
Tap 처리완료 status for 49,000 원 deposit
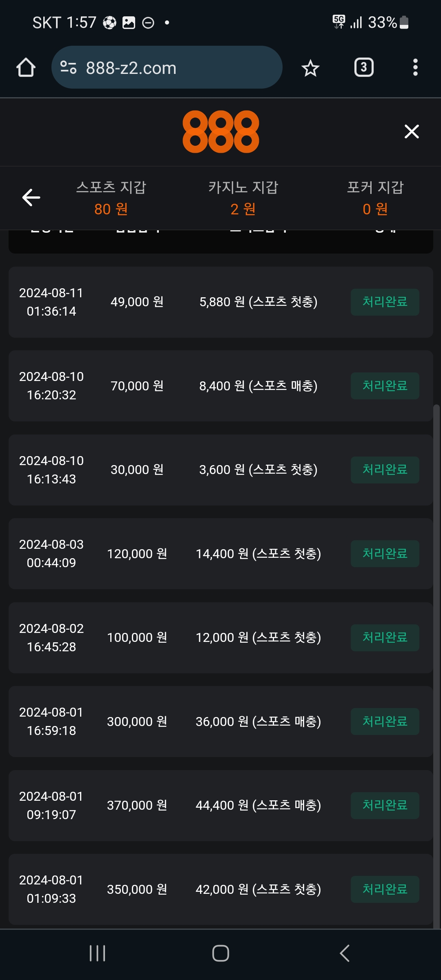click(x=385, y=302)
